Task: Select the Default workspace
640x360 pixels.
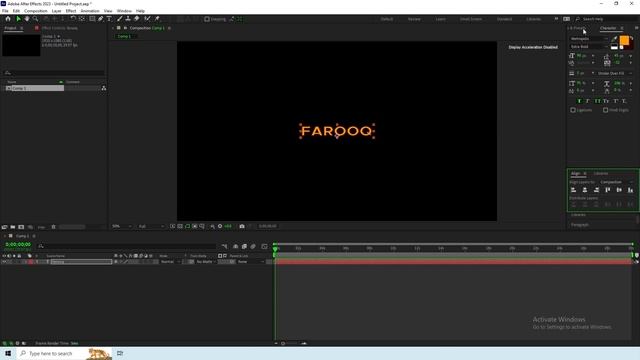Action: [x=387, y=19]
